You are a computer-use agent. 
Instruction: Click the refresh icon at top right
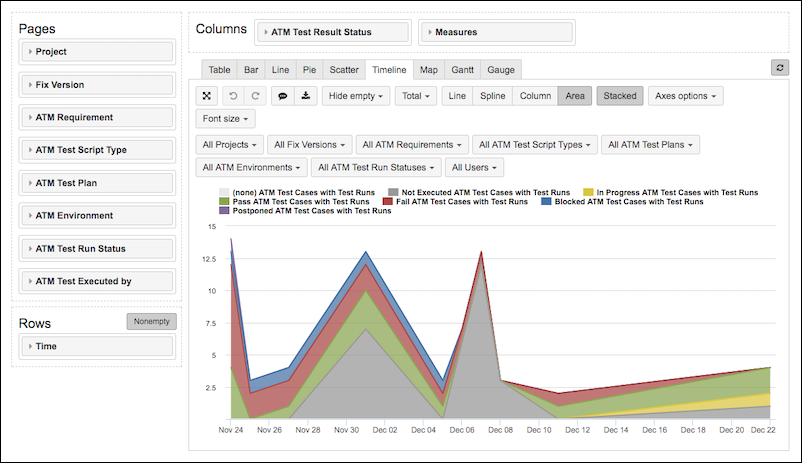[x=780, y=67]
